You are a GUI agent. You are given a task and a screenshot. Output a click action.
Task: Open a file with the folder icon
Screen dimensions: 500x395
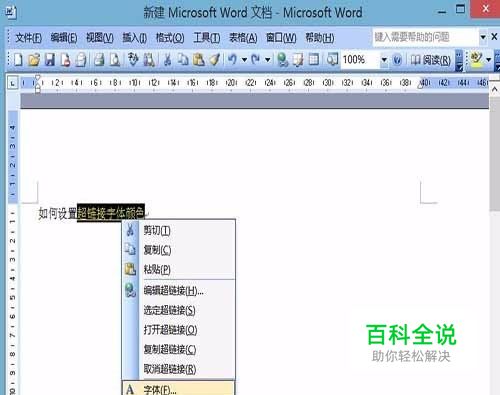34,60
